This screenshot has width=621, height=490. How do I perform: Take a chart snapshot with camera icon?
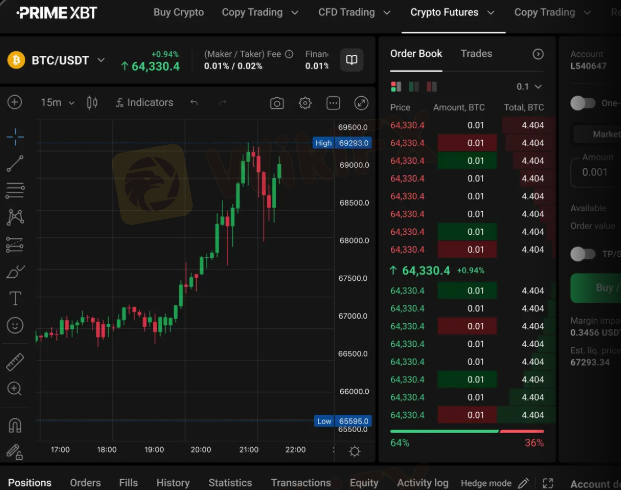tap(277, 103)
